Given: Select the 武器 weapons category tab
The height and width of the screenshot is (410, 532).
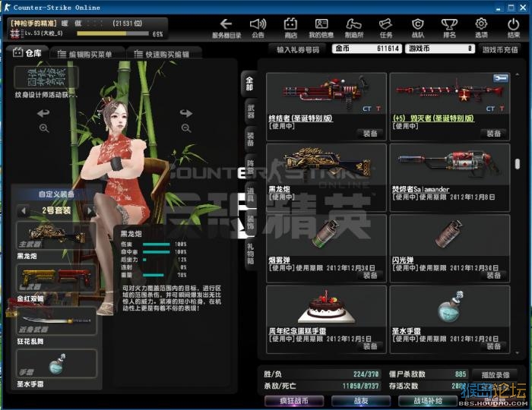Looking at the screenshot, I should click(x=250, y=112).
